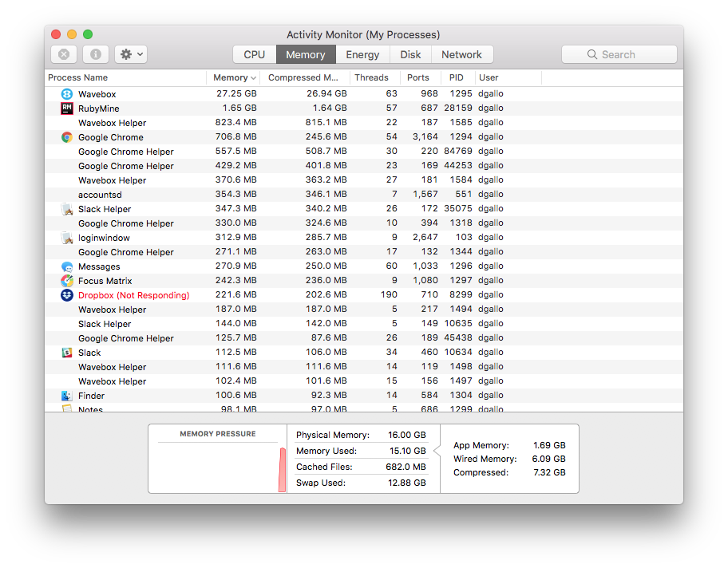Click the Finder icon in process list
The height and width of the screenshot is (568, 728).
[x=67, y=396]
